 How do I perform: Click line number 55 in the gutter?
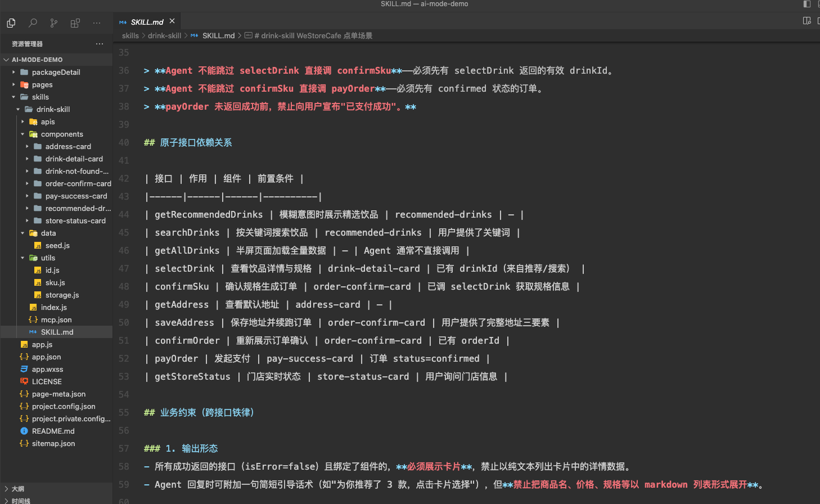124,412
